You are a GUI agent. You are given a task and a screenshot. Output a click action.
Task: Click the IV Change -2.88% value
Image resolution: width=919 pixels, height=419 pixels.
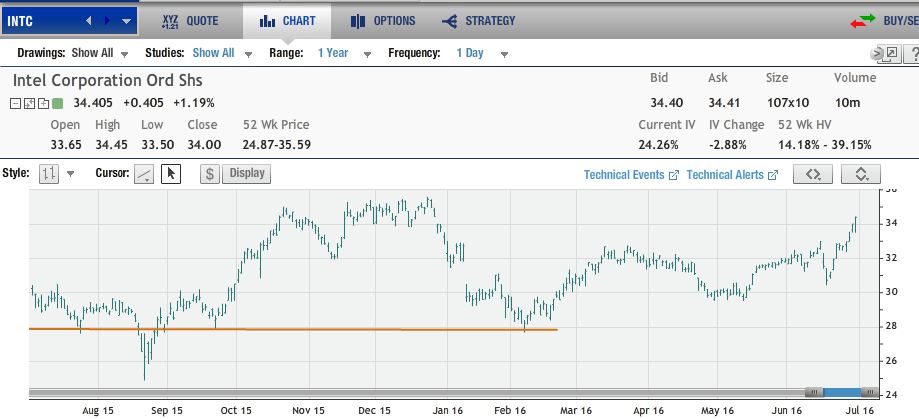(727, 144)
